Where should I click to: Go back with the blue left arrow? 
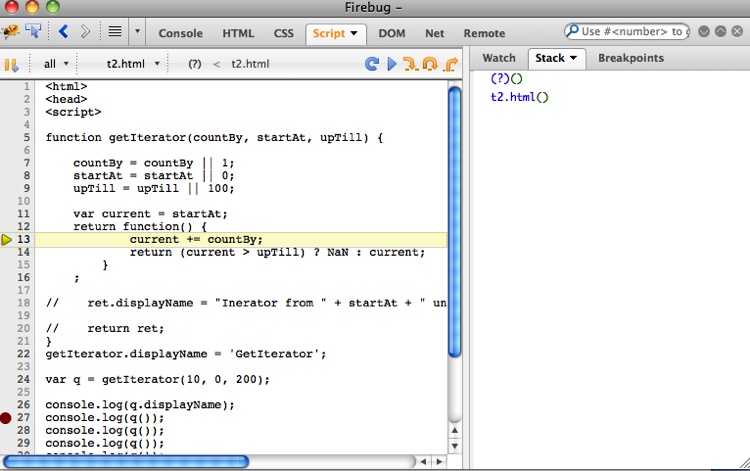click(64, 32)
